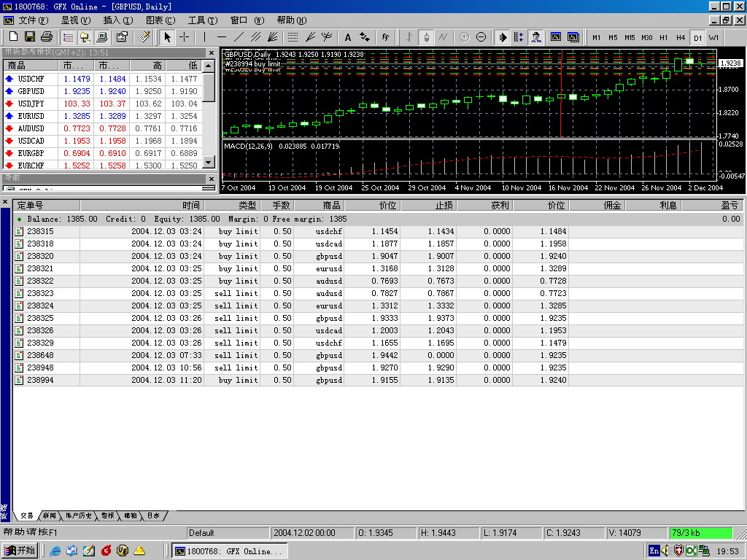Open the Expert Advisors icon
This screenshot has width=747, height=560.
(x=536, y=37)
